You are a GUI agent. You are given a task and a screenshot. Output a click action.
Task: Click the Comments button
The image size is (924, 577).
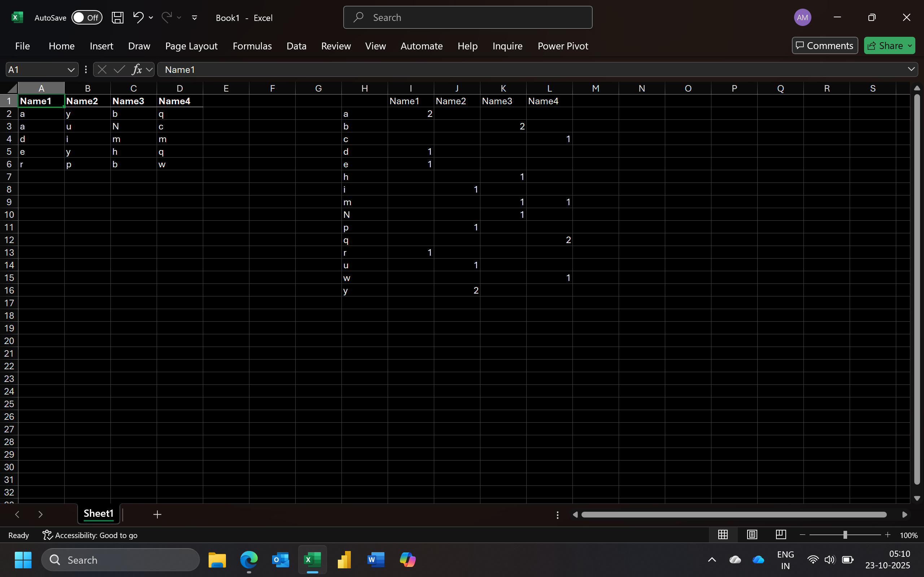pos(824,46)
